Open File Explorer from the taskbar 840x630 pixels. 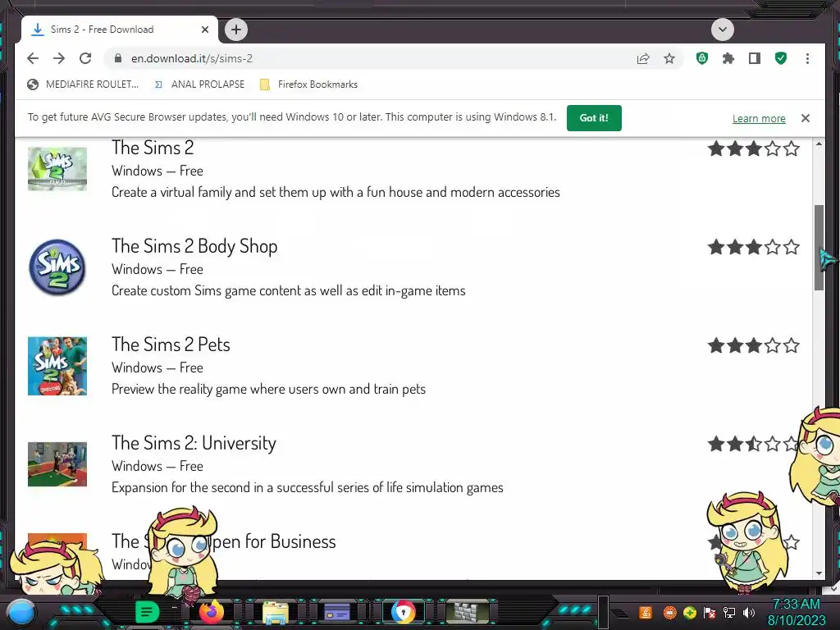(x=275, y=612)
